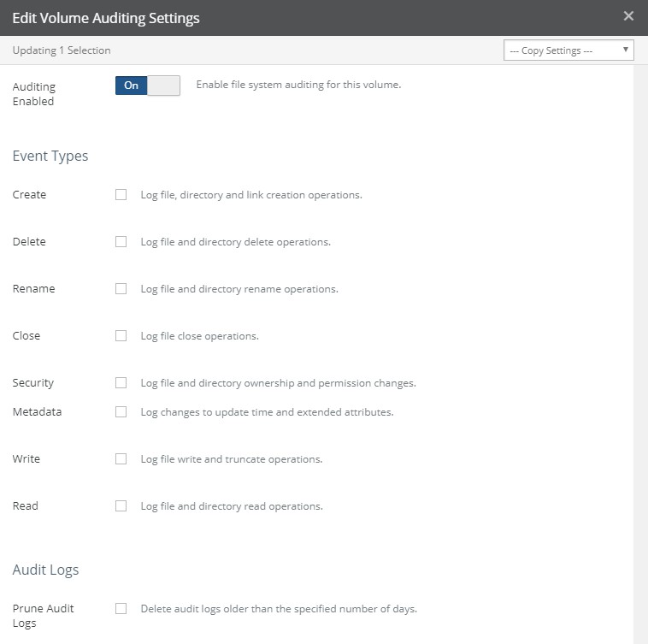Open the Copy Settings dropdown
This screenshot has width=648, height=644.
(x=568, y=50)
